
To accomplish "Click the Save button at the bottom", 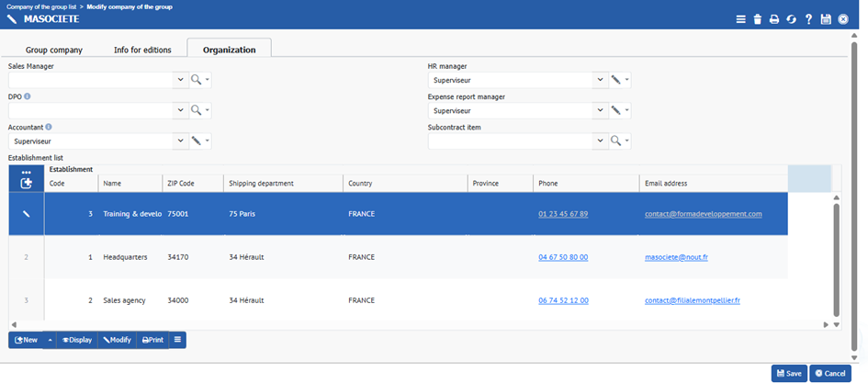I will 788,373.
